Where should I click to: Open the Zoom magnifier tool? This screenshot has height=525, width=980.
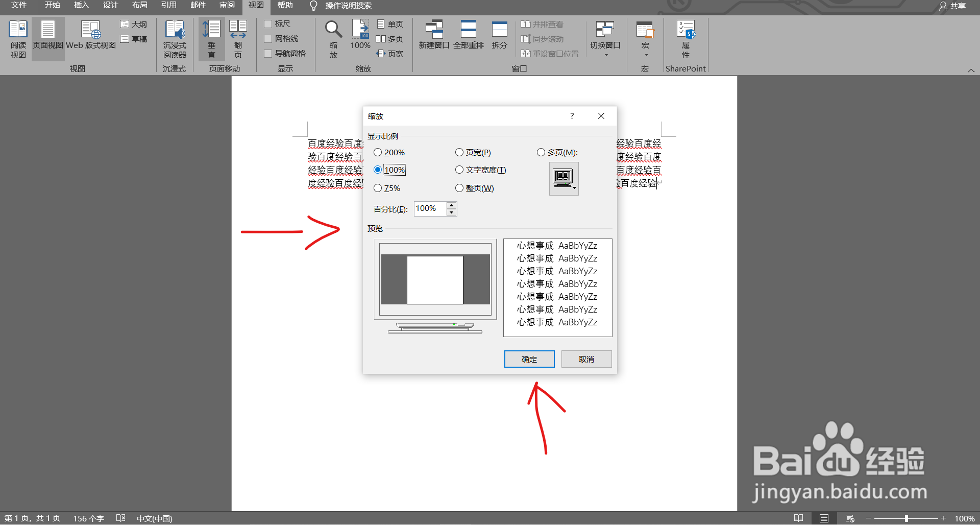[333, 39]
